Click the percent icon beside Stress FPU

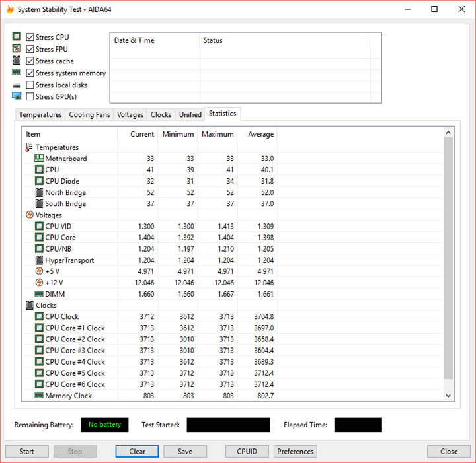click(17, 48)
